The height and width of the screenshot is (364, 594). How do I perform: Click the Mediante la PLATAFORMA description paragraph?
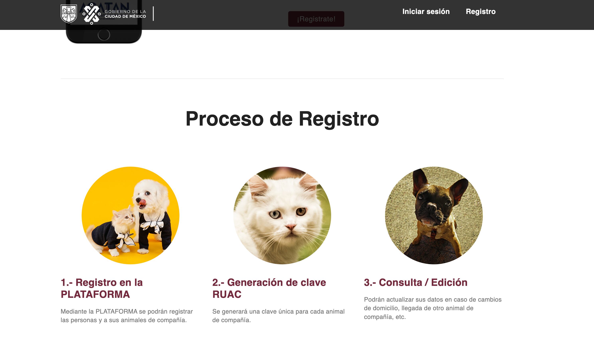[127, 316]
